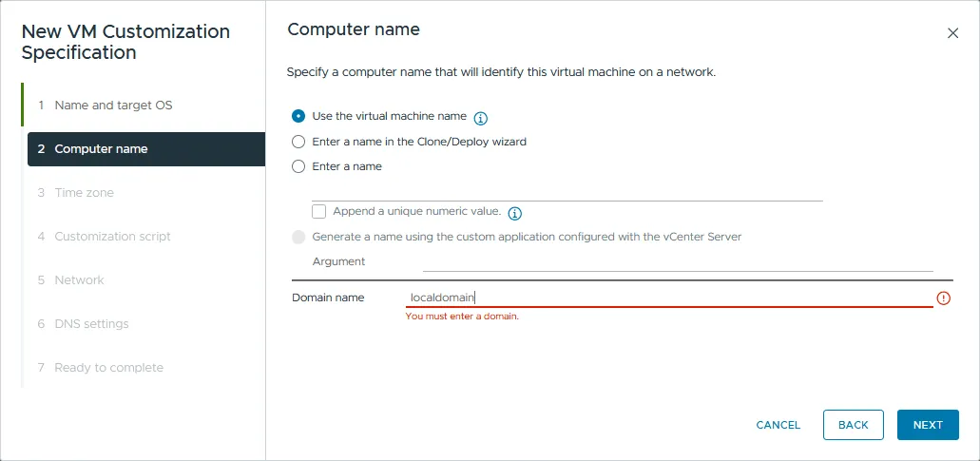Open step 2 Computer name
Viewport: 980px width, 461px height.
146,148
